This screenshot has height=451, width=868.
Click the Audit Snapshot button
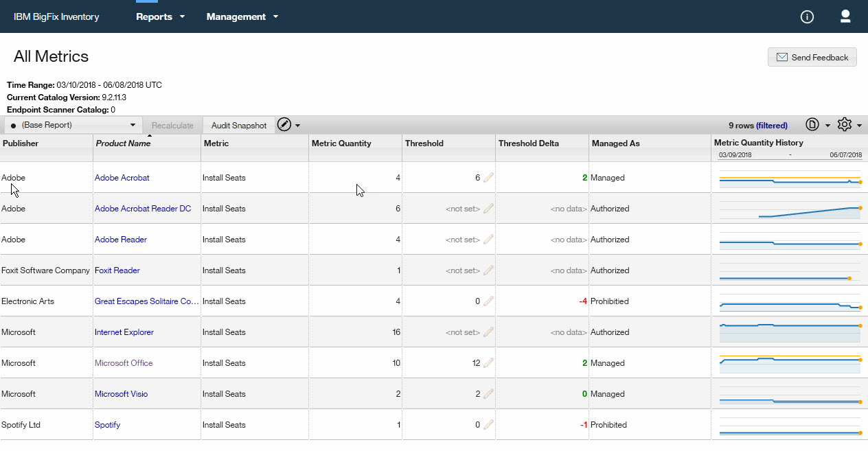pos(239,126)
